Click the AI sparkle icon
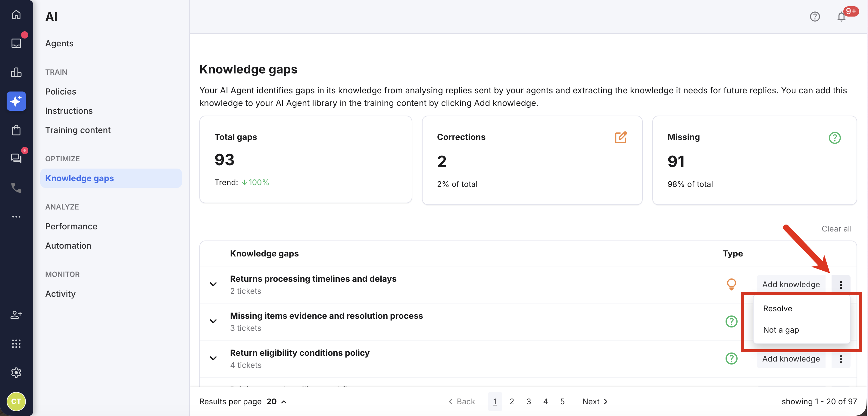Image resolution: width=868 pixels, height=416 pixels. (x=16, y=101)
